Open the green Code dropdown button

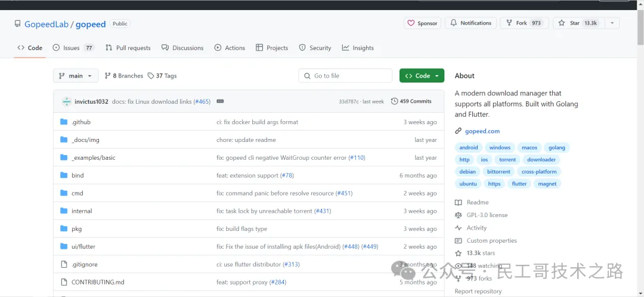coord(422,76)
